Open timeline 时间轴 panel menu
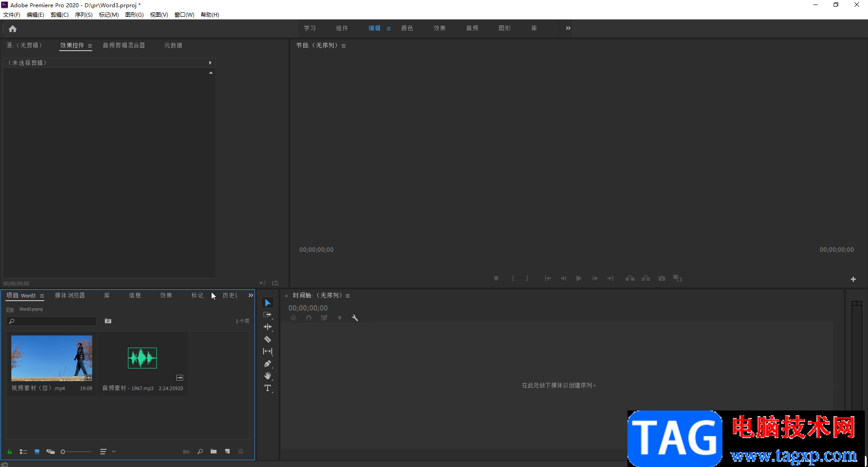Viewport: 868px width, 467px height. pyautogui.click(x=348, y=296)
